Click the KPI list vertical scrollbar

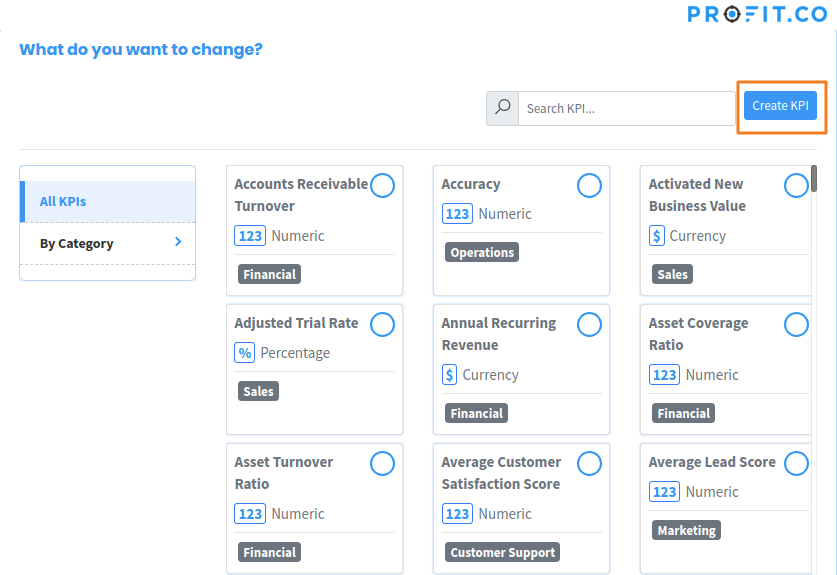[814, 179]
